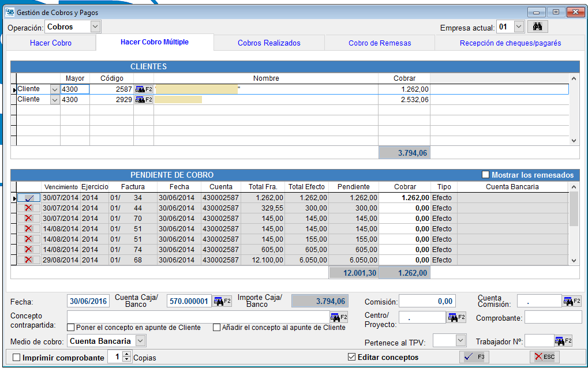Expand the Pertenece al TPV dropdown
The width and height of the screenshot is (588, 368).
click(460, 340)
